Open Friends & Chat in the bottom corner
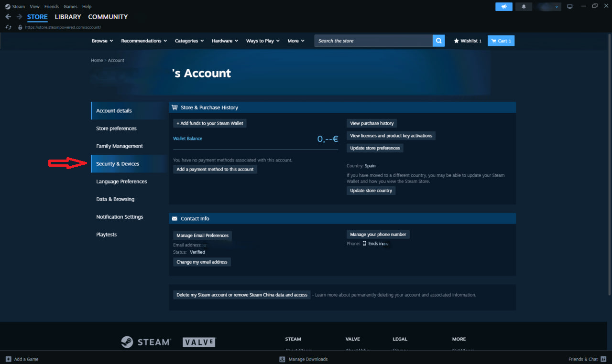The image size is (612, 364). coord(587,359)
